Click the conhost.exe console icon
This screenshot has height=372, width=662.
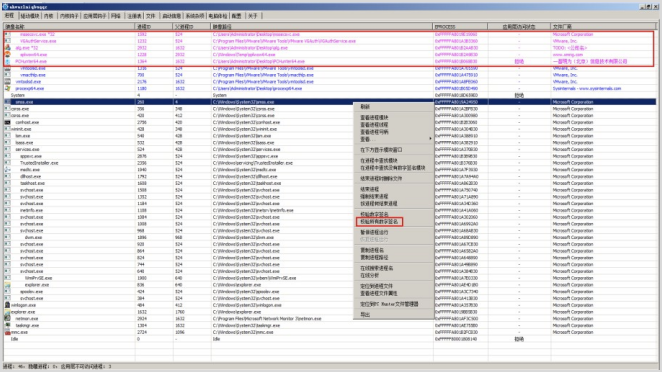(x=8, y=122)
